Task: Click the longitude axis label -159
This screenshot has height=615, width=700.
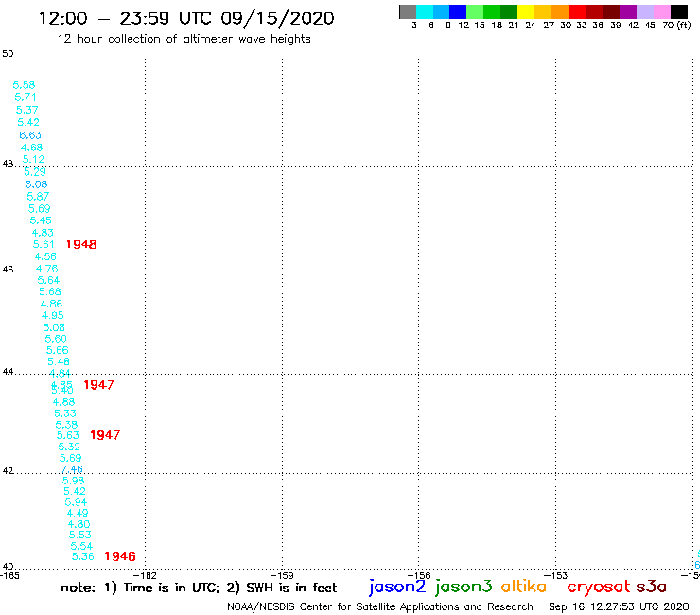Action: pyautogui.click(x=282, y=575)
